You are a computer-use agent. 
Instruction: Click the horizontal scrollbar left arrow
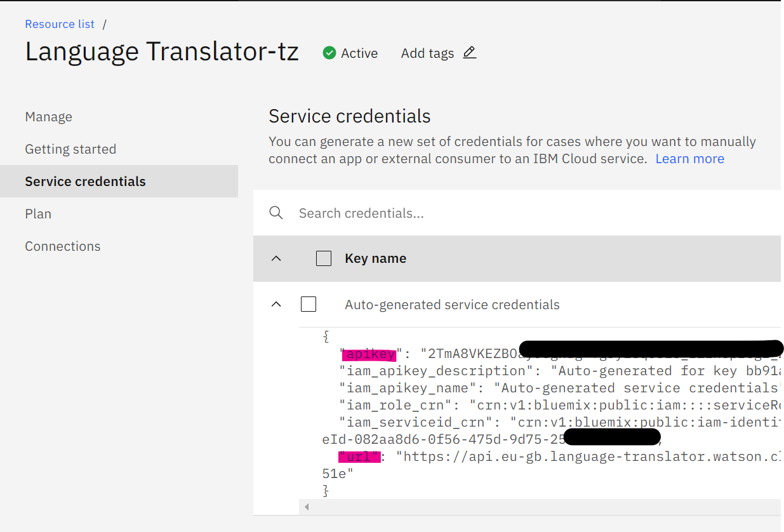tap(308, 507)
